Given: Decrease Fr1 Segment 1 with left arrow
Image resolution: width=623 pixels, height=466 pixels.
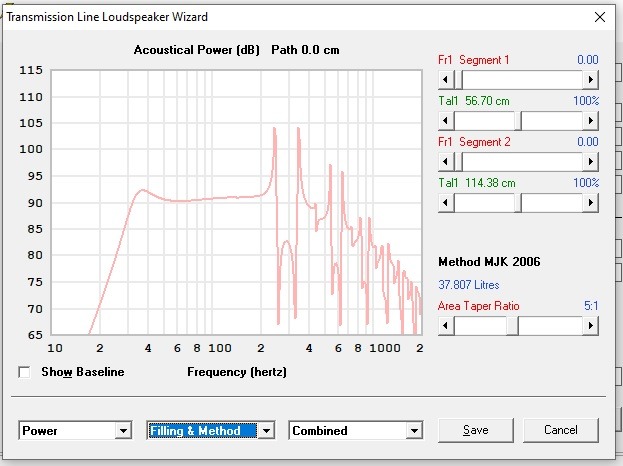Looking at the screenshot, I should (x=446, y=79).
